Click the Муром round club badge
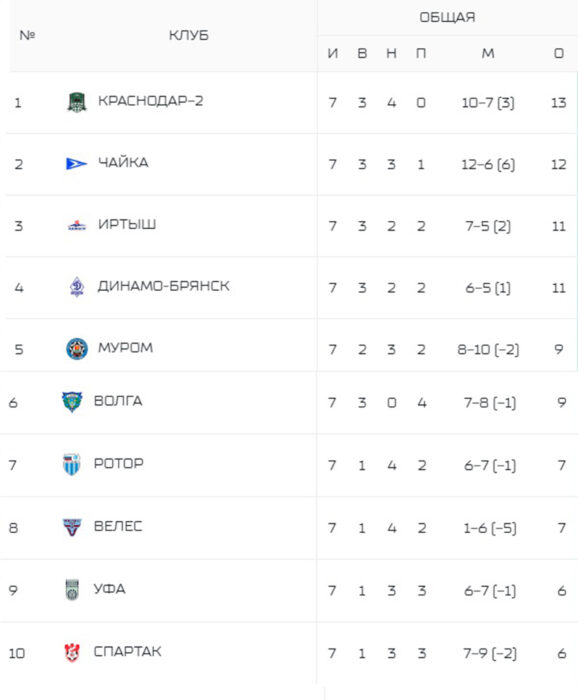 pos(77,349)
